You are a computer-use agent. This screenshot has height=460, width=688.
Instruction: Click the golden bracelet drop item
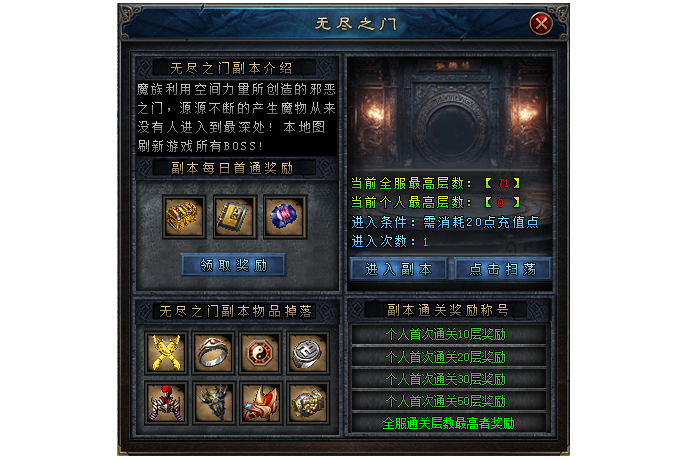(x=308, y=403)
